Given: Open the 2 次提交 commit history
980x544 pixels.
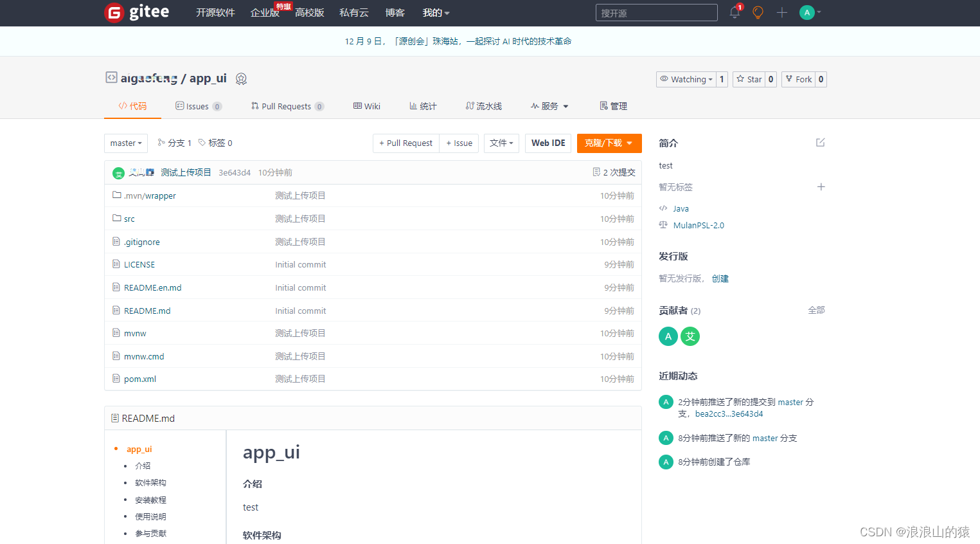Looking at the screenshot, I should coord(614,172).
